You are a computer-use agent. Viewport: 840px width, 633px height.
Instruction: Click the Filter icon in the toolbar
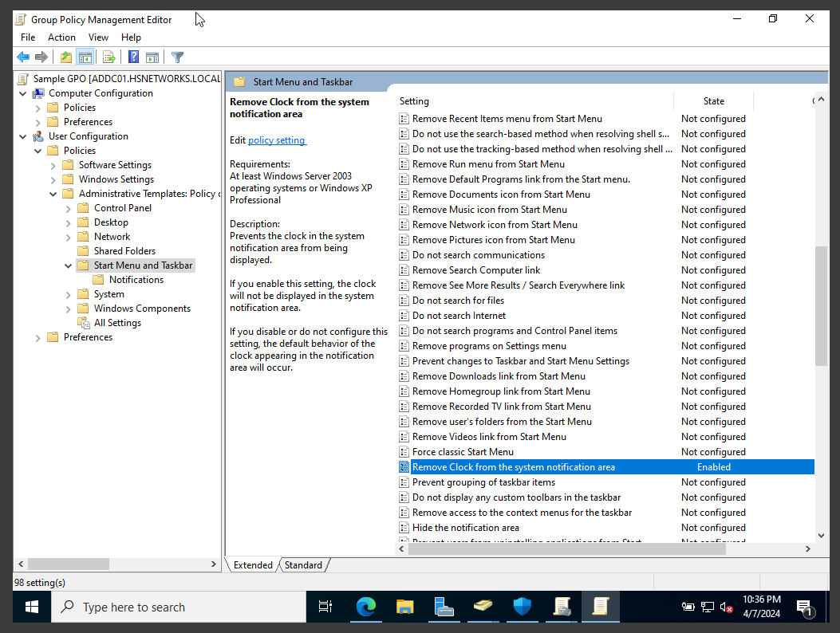click(x=177, y=57)
